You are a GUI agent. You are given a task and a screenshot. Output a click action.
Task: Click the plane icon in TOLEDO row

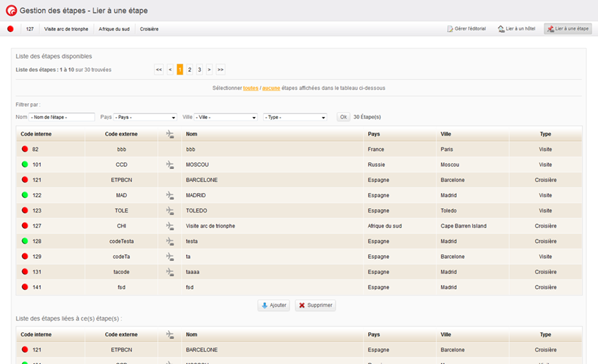(x=170, y=210)
